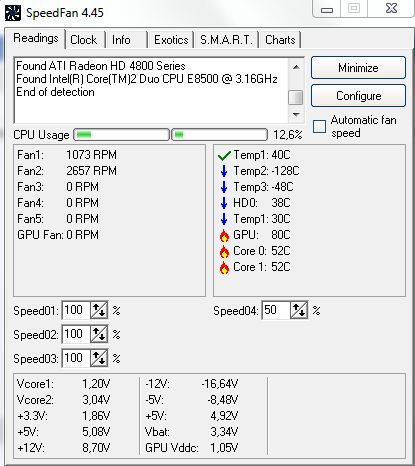Viewport: 415px width, 466px height.
Task: Click the blue down arrow next to HD0
Action: pos(224,203)
